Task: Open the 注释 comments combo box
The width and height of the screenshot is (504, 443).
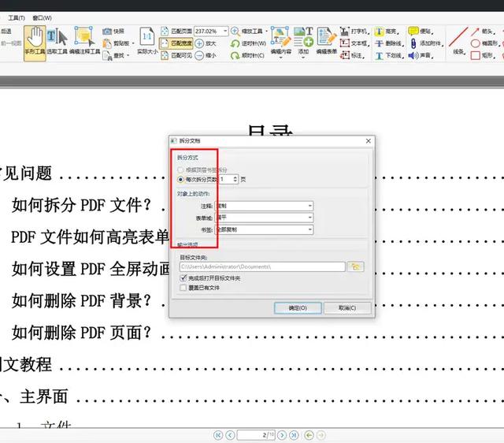Action: click(264, 206)
